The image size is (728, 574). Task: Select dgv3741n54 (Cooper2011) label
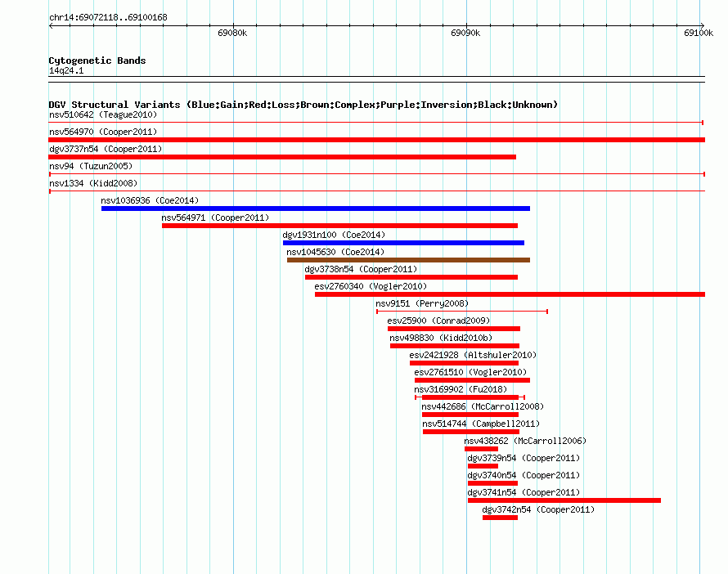point(524,492)
